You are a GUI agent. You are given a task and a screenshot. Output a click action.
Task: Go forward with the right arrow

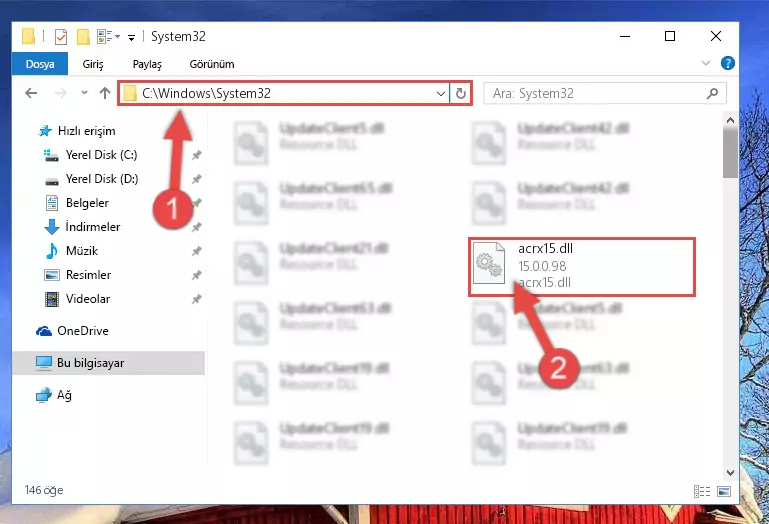point(61,93)
